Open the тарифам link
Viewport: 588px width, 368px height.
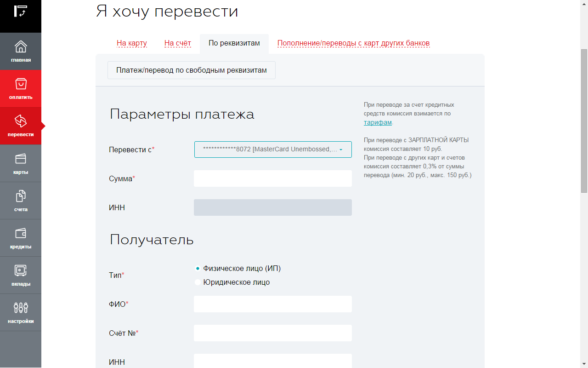coord(378,122)
